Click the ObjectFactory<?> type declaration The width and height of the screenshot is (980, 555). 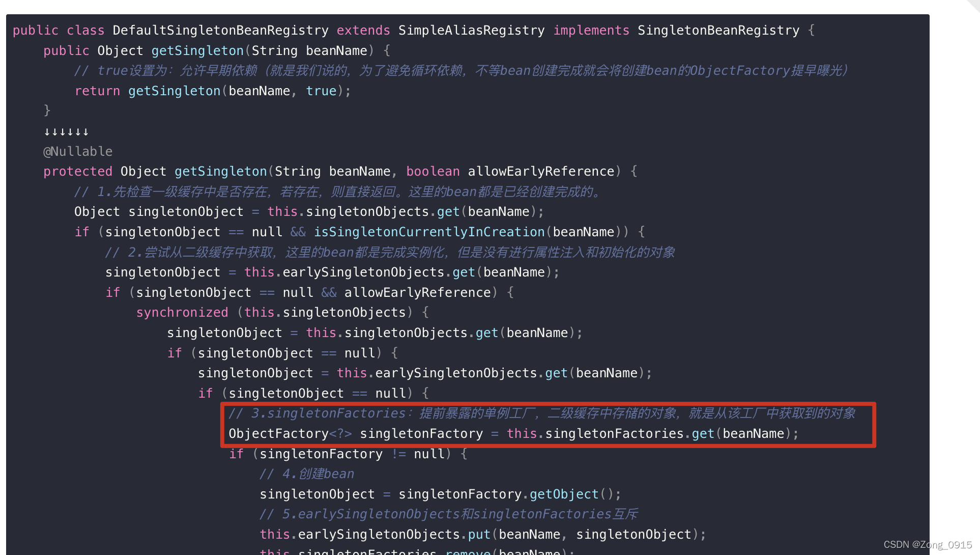pos(290,434)
